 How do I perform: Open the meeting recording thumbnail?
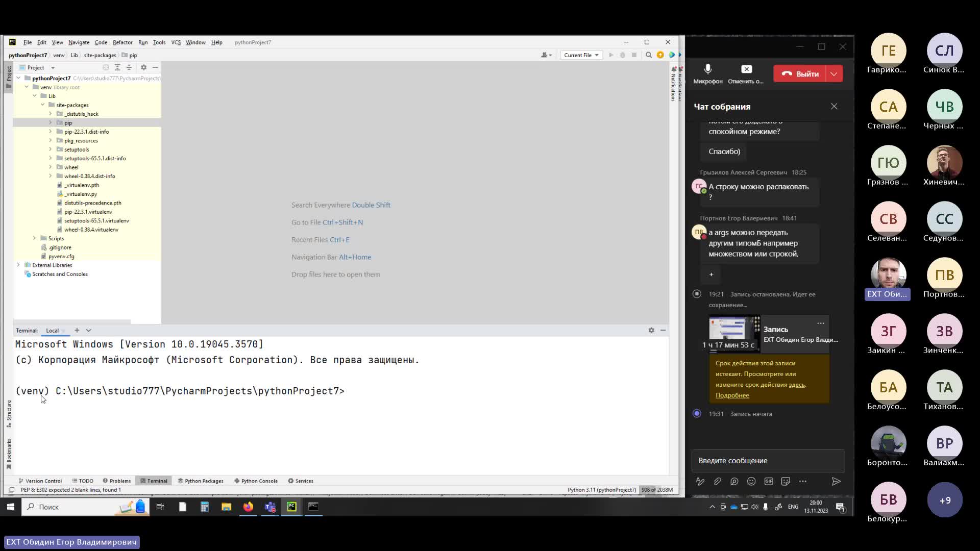(734, 334)
